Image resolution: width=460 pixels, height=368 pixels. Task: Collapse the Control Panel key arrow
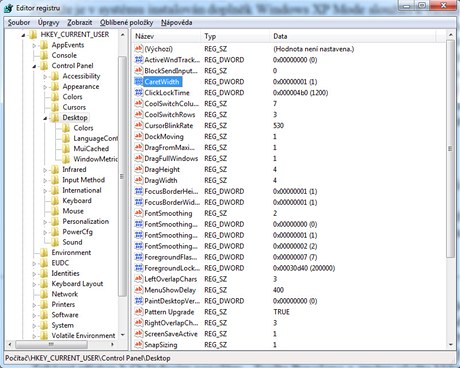tap(34, 66)
